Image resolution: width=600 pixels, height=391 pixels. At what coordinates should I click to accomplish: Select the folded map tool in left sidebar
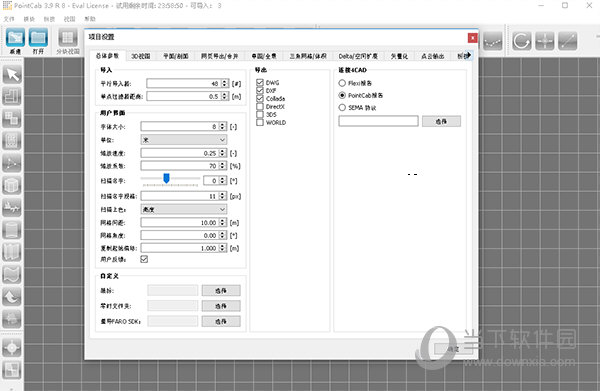pos(12,253)
